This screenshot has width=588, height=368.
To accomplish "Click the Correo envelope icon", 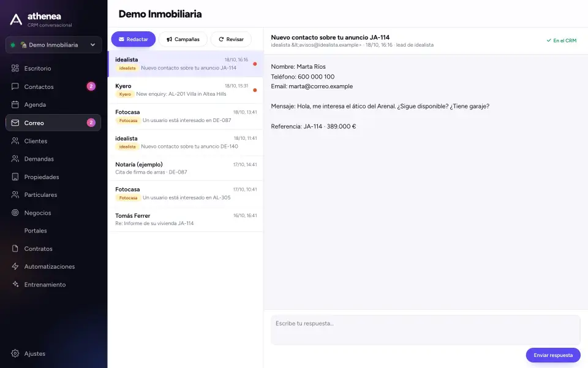I will coord(15,123).
